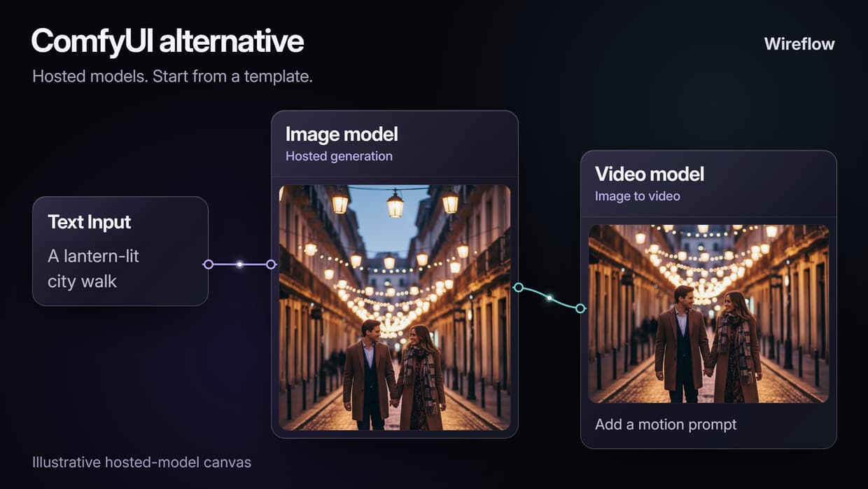Select the Video model node title

coord(650,174)
